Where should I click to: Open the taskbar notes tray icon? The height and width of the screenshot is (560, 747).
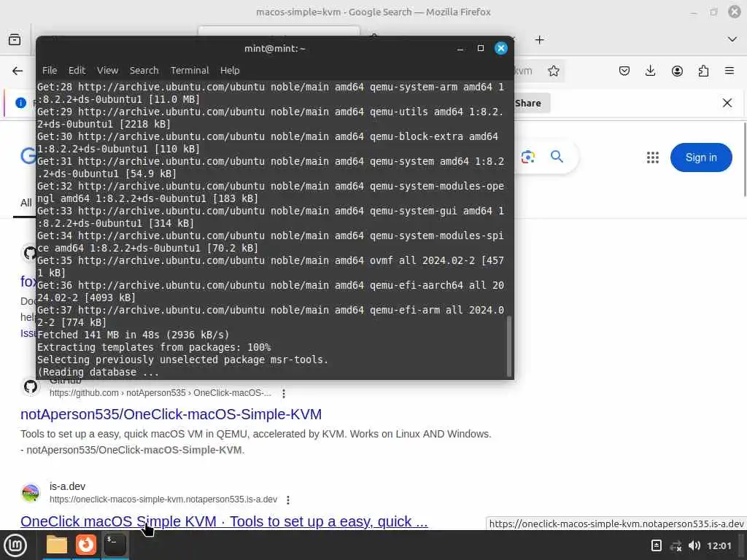click(x=656, y=545)
